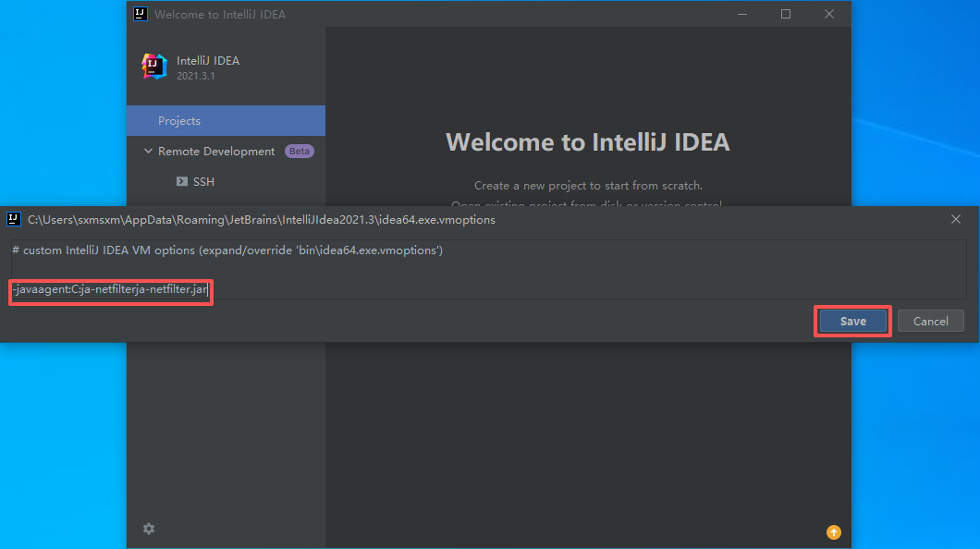This screenshot has width=980, height=549.
Task: Click the vmoptions file path title
Action: [262, 220]
